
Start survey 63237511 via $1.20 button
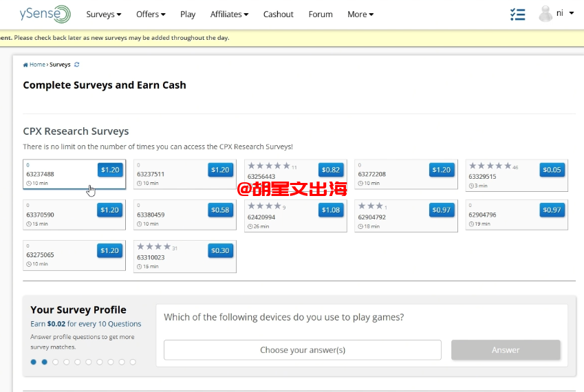(220, 170)
